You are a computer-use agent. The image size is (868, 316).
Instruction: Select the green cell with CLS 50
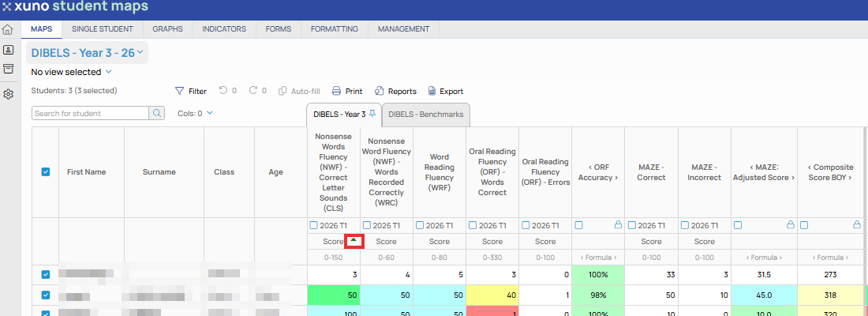pos(334,295)
